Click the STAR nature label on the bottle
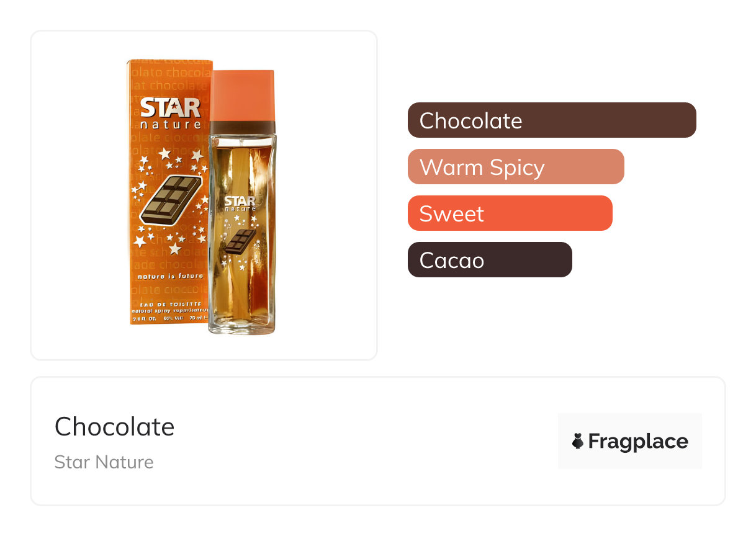Viewport: 756px width, 536px height. (x=240, y=204)
